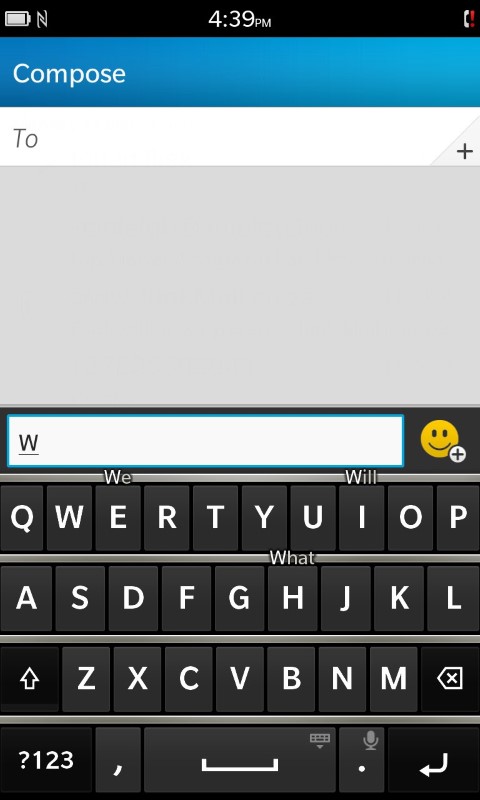The height and width of the screenshot is (800, 480).
Task: Tap the battery icon in status bar
Action: tap(17, 19)
